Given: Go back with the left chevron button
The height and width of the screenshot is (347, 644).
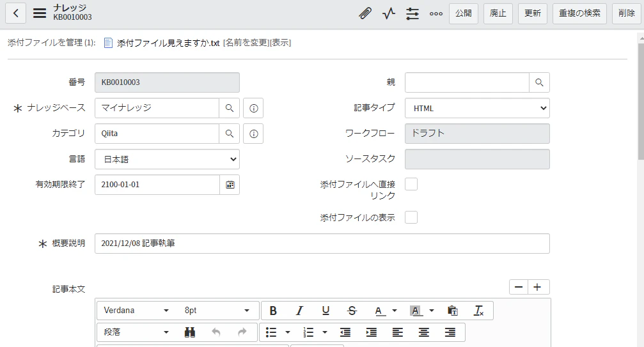Looking at the screenshot, I should coord(15,13).
